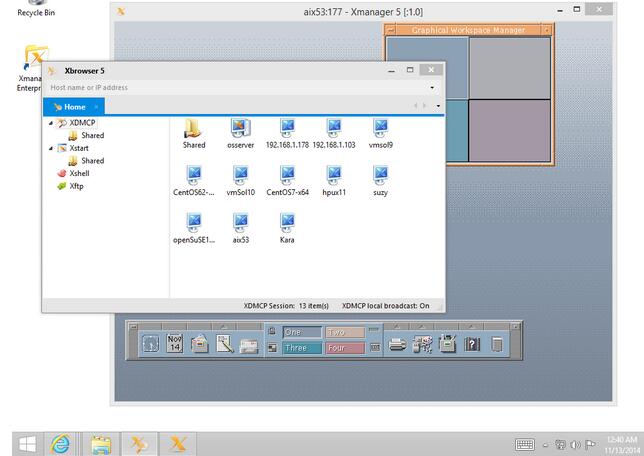Select the suzy session icon
The height and width of the screenshot is (456, 644).
tap(381, 175)
